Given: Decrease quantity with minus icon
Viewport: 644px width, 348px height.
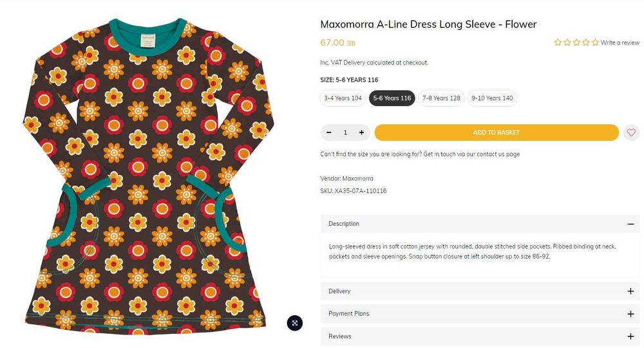Looking at the screenshot, I should [329, 133].
